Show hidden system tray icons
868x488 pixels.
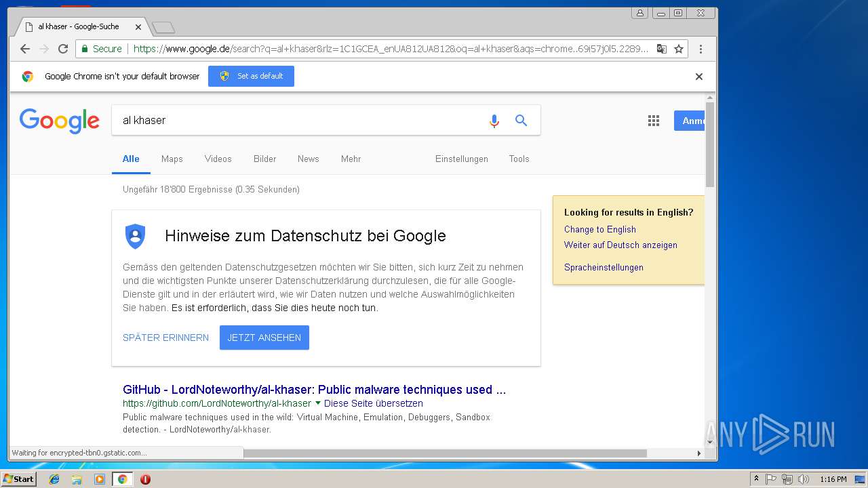coord(756,479)
